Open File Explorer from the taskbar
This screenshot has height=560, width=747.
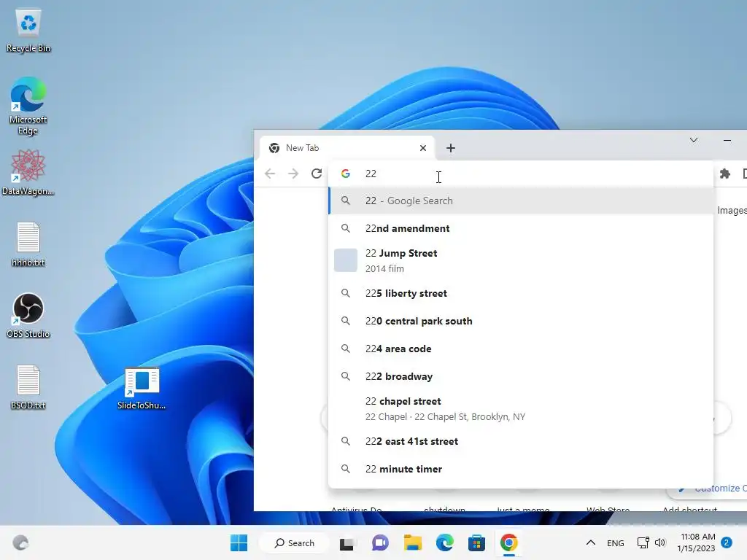[x=413, y=542]
